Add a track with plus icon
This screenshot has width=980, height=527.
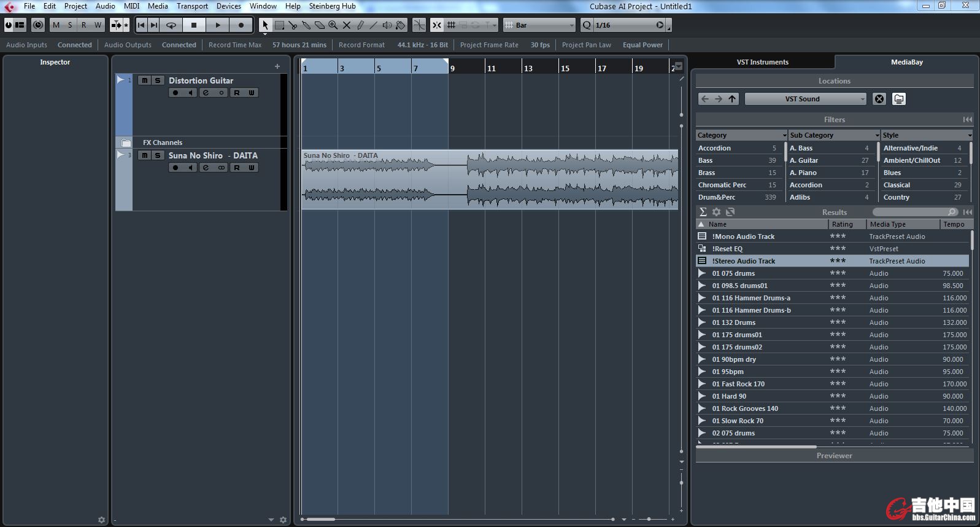click(x=277, y=66)
